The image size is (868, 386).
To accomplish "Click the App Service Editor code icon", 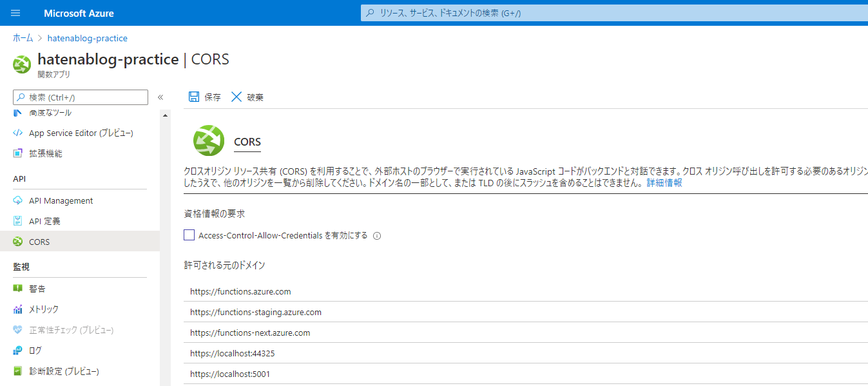I will point(17,133).
